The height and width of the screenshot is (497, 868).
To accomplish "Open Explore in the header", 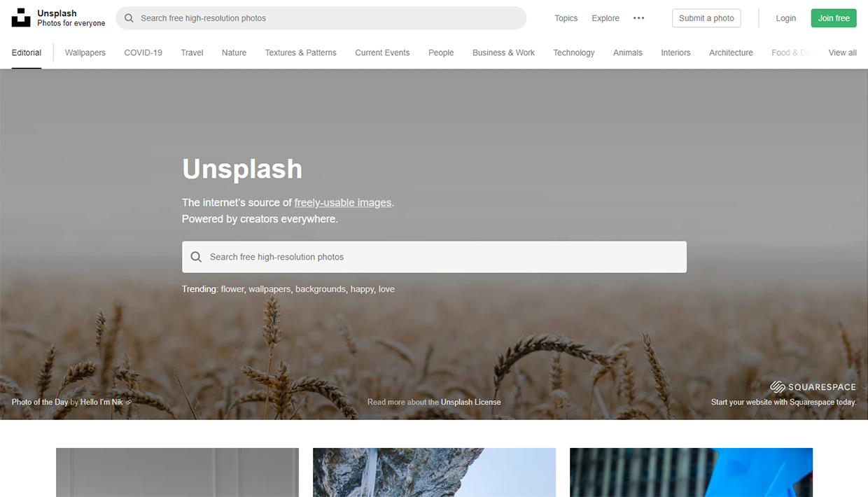I will (x=605, y=18).
